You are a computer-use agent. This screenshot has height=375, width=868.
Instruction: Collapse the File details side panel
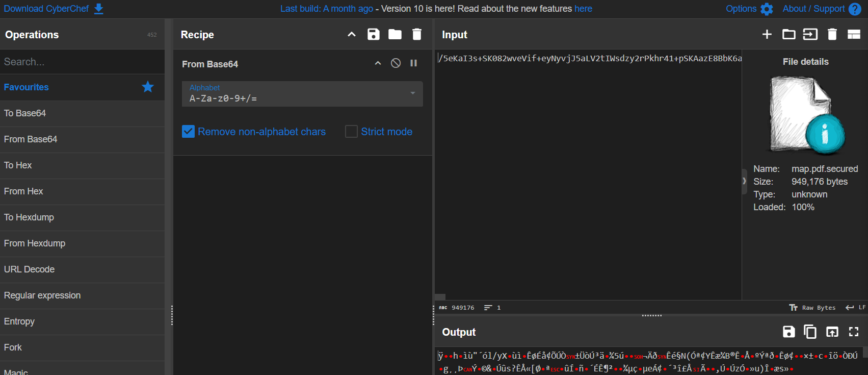pyautogui.click(x=744, y=181)
